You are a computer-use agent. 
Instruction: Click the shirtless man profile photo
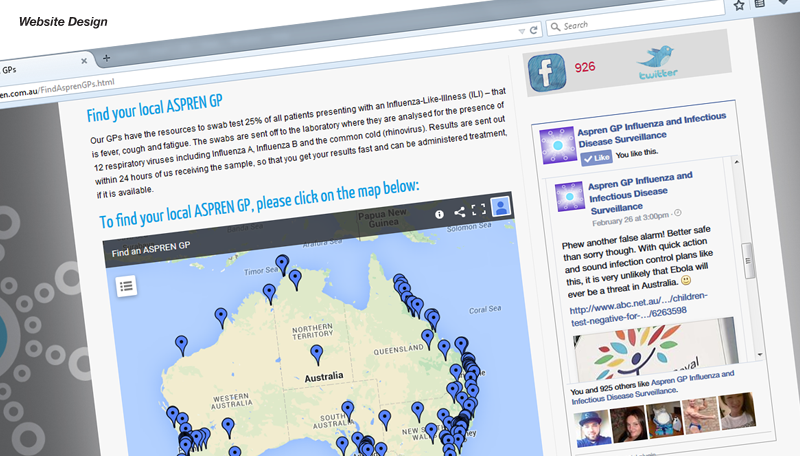coord(701,415)
